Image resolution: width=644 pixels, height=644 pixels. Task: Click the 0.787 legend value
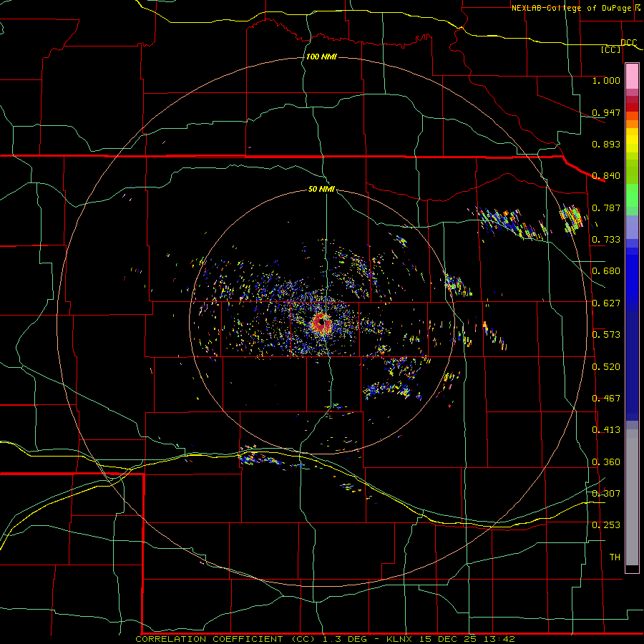606,208
